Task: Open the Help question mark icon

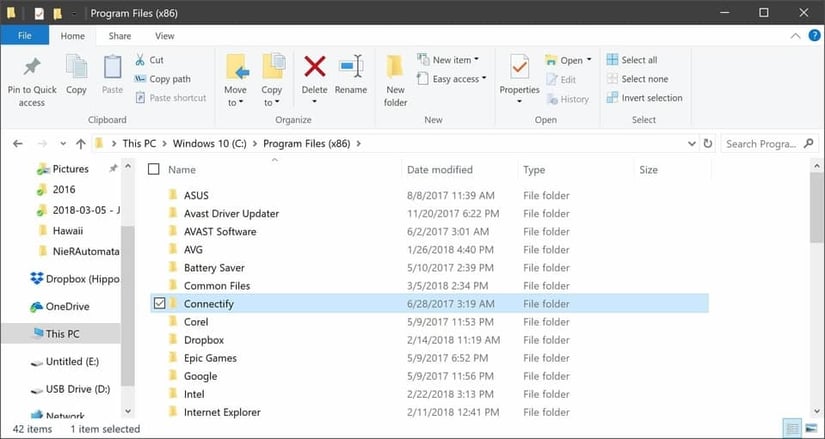Action: 814,36
